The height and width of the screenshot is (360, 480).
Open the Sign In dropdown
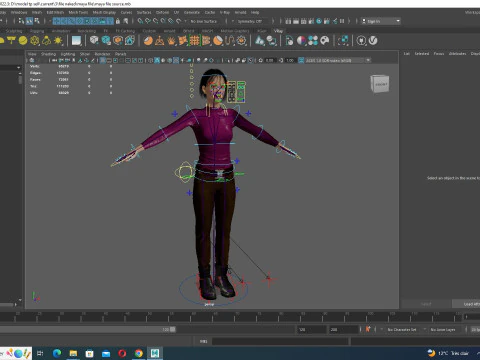tap(381, 21)
